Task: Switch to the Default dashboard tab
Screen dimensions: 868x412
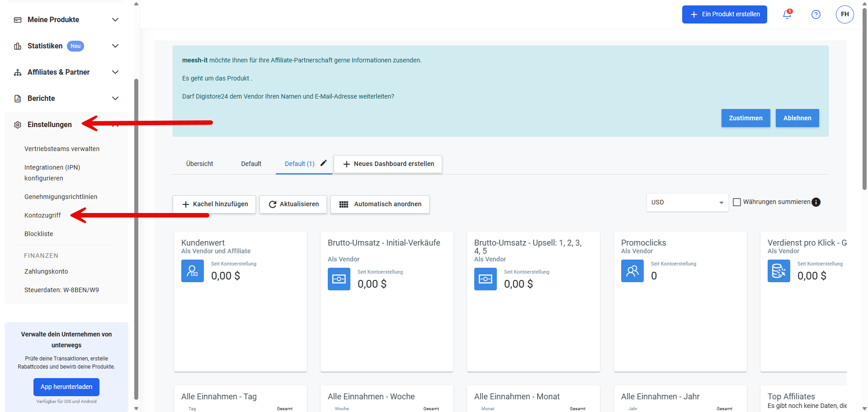Action: pos(251,164)
